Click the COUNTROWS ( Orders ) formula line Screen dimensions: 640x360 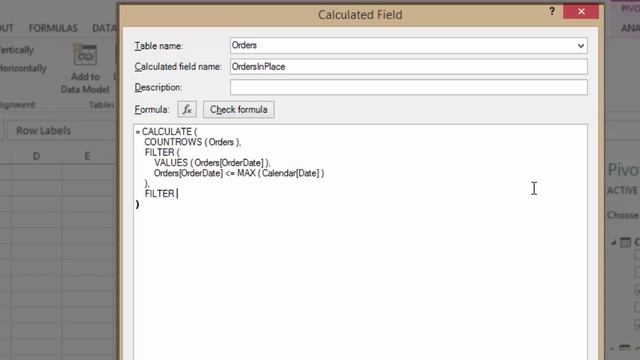[x=192, y=142]
